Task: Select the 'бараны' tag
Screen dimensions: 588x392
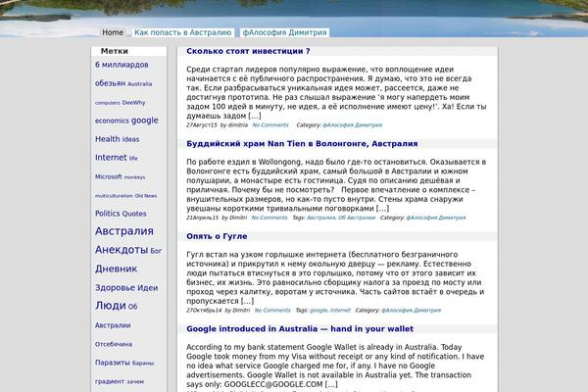Action: click(x=143, y=364)
